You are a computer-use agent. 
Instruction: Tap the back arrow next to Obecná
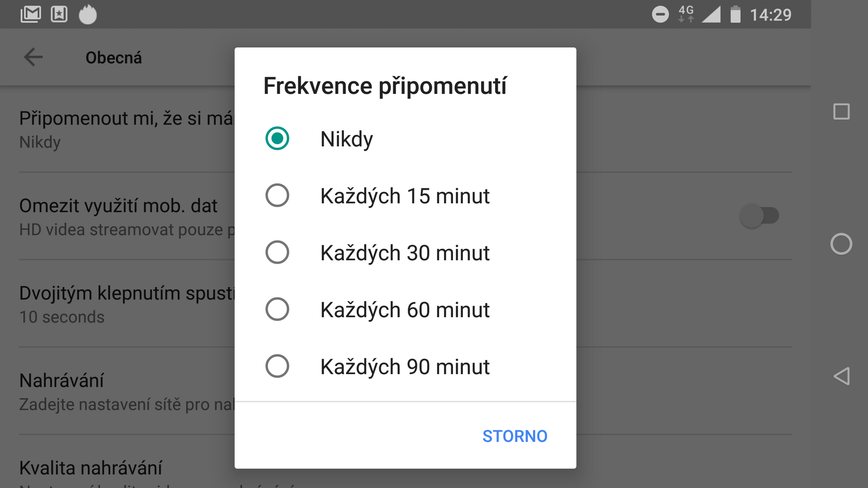click(x=34, y=57)
